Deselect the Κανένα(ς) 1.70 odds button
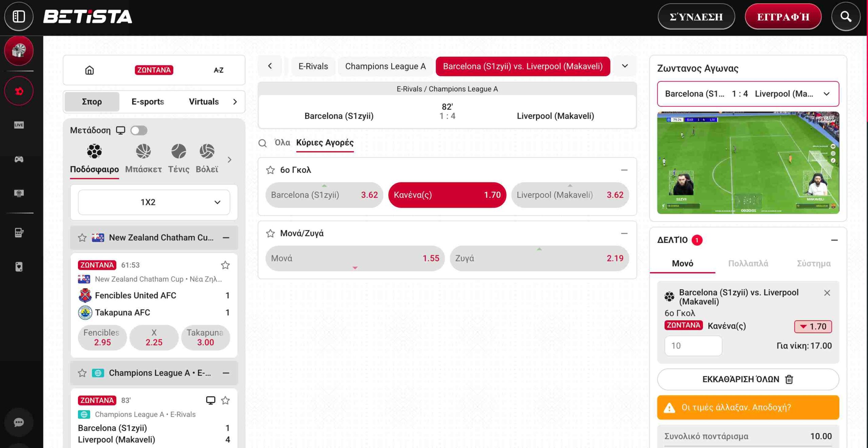Viewport: 868px width, 448px height. coord(447,195)
